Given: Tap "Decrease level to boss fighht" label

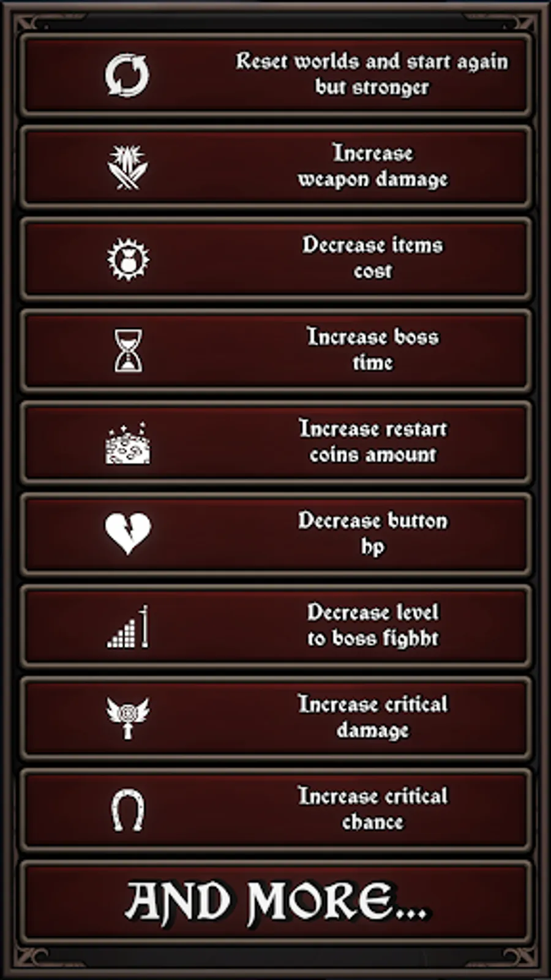Looking at the screenshot, I should coord(372,625).
